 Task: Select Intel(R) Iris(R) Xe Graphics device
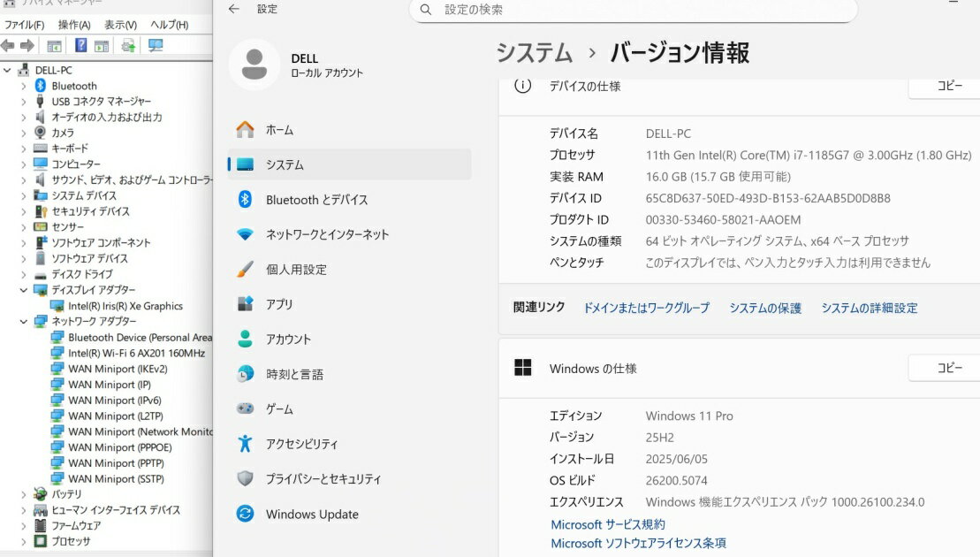pos(125,306)
